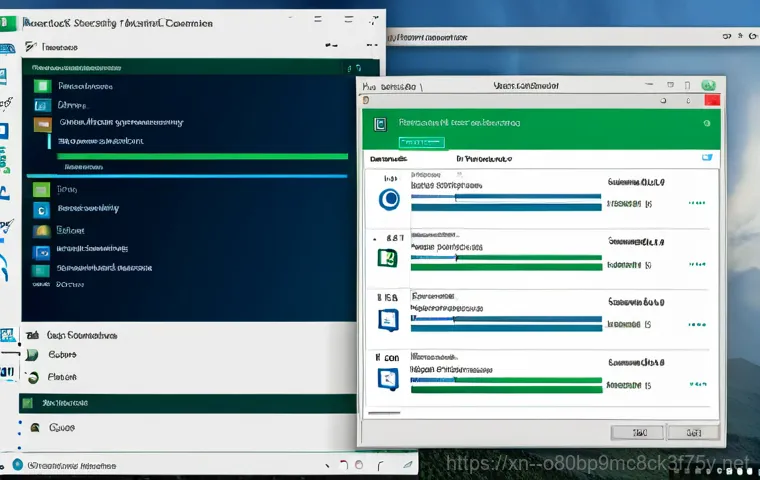The width and height of the screenshot is (760, 480).
Task: Click the yellow dome icon in the dark panel
Action: pyautogui.click(x=42, y=231)
